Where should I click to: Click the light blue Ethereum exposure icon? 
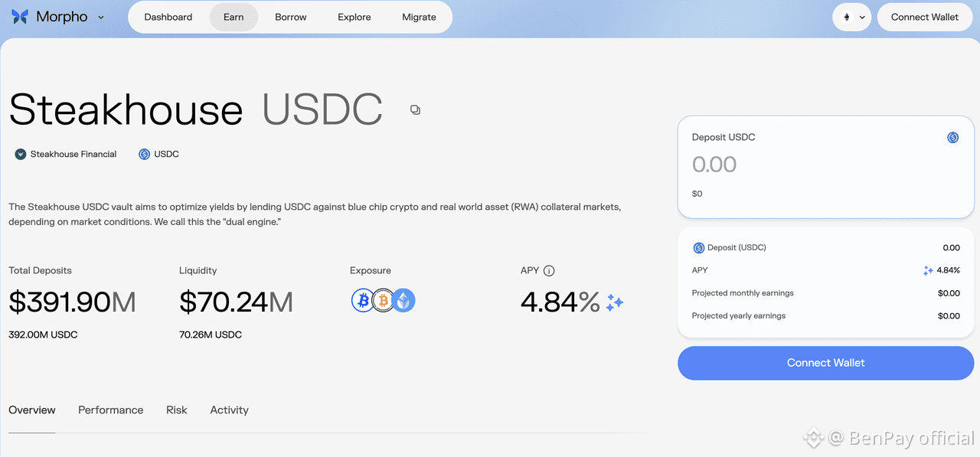403,301
